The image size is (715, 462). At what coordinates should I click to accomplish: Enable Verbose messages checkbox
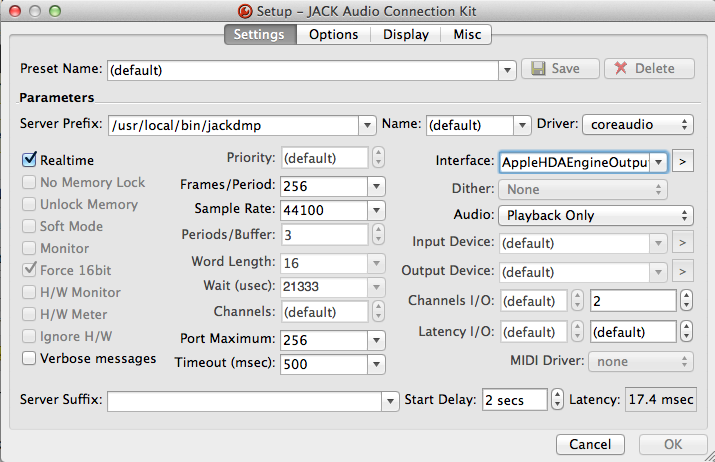(x=29, y=358)
